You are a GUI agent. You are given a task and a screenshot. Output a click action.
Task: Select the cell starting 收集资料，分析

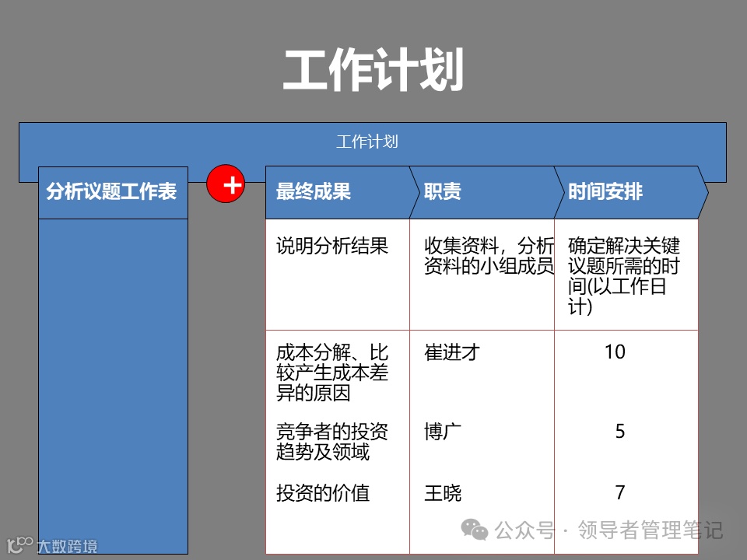(482, 275)
